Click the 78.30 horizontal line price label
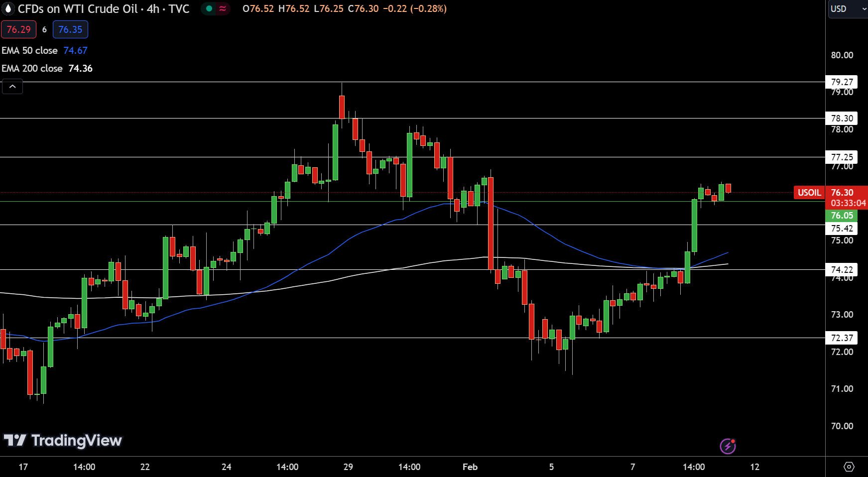Screen dimensions: 868x477 (842, 118)
